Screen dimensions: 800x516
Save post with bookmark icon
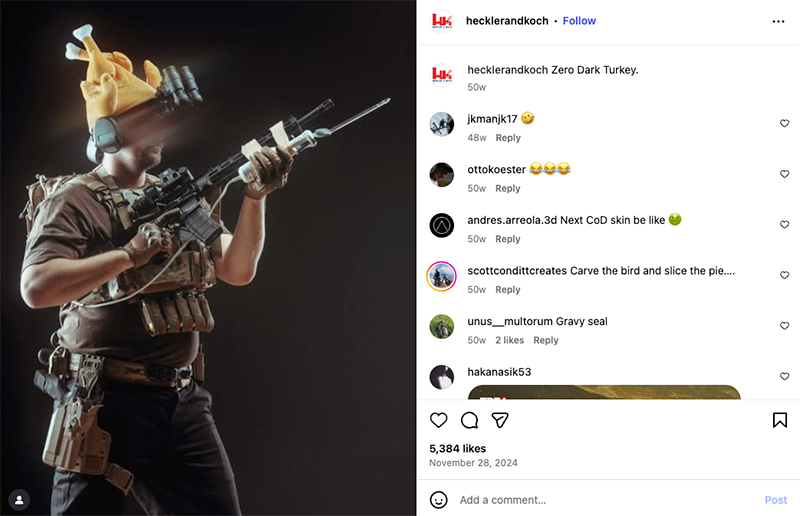780,420
